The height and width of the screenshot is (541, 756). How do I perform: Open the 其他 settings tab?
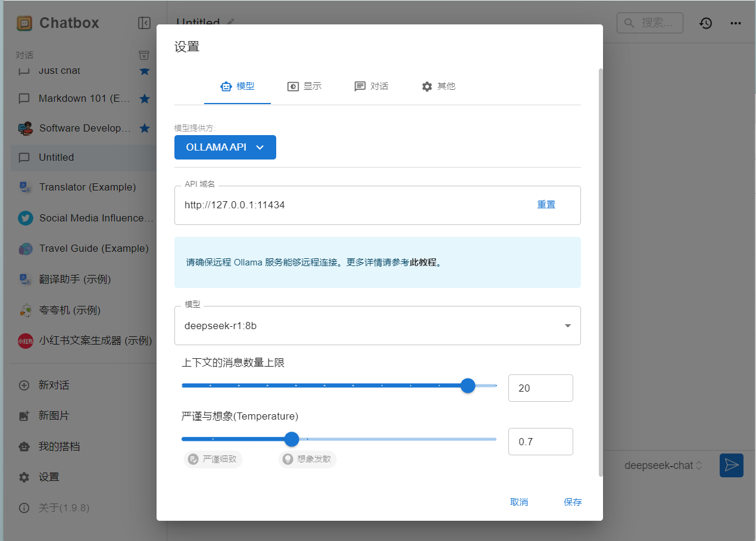(439, 86)
